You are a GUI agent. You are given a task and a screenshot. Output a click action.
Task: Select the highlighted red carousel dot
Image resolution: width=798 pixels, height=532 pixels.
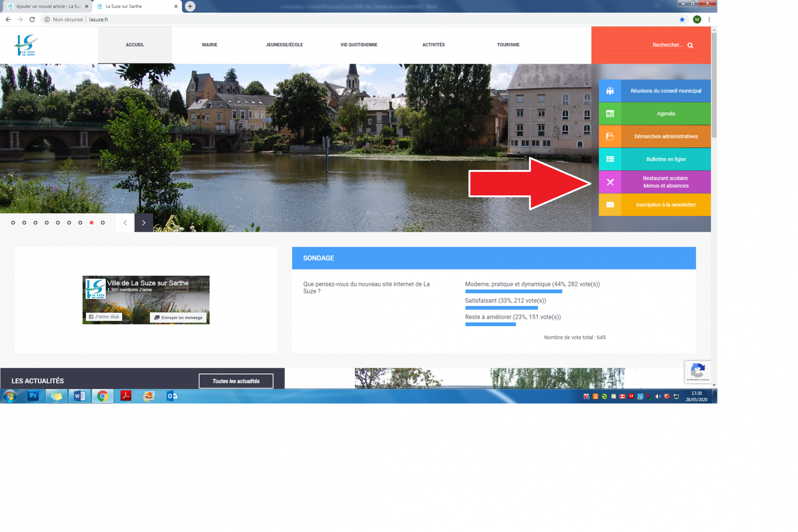[x=92, y=223]
